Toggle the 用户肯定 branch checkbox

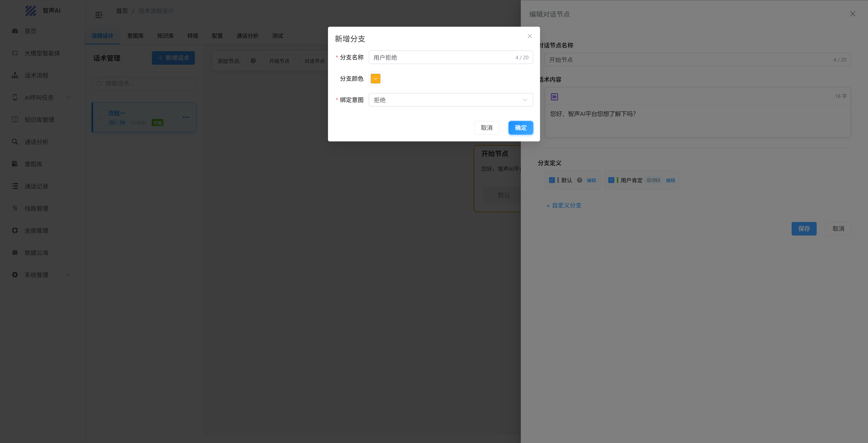[611, 180]
